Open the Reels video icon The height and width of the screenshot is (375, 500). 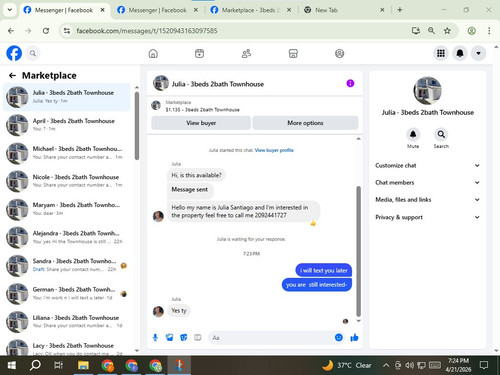pos(199,53)
